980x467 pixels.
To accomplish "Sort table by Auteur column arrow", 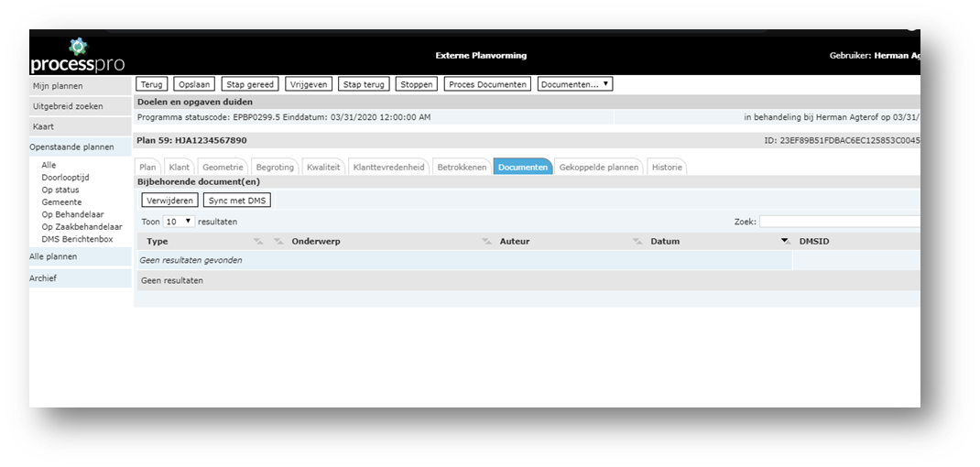I will pyautogui.click(x=637, y=241).
